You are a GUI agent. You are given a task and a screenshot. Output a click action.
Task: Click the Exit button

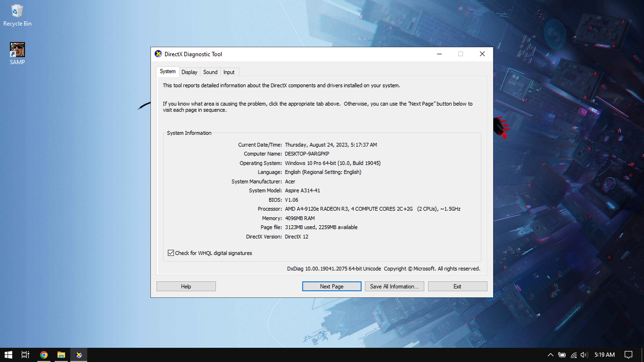(457, 286)
